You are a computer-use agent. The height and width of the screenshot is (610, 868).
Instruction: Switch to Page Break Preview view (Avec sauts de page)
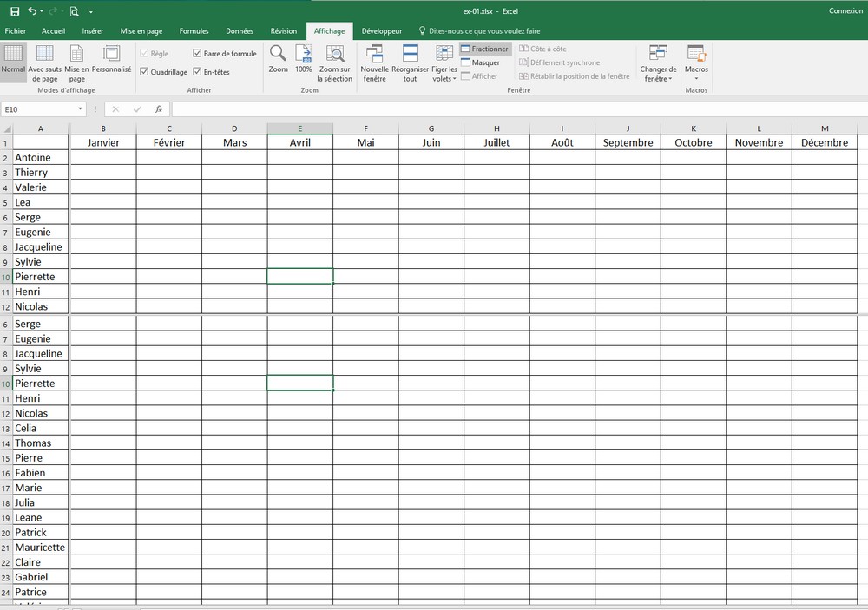click(44, 63)
